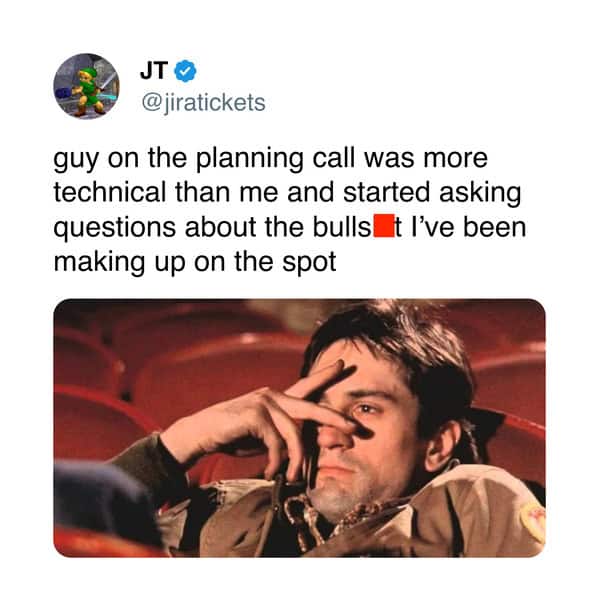
Task: Click the last line 'making up on the spot'
Action: tap(195, 262)
